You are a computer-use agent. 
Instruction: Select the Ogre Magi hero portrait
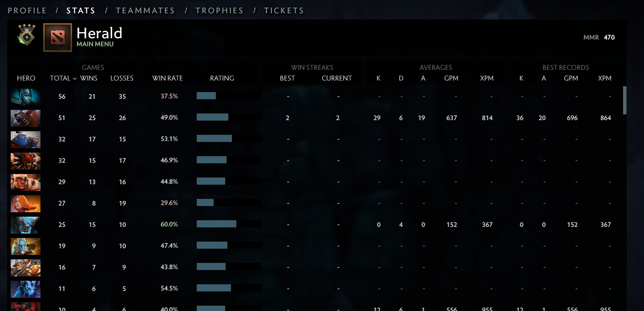point(25,139)
